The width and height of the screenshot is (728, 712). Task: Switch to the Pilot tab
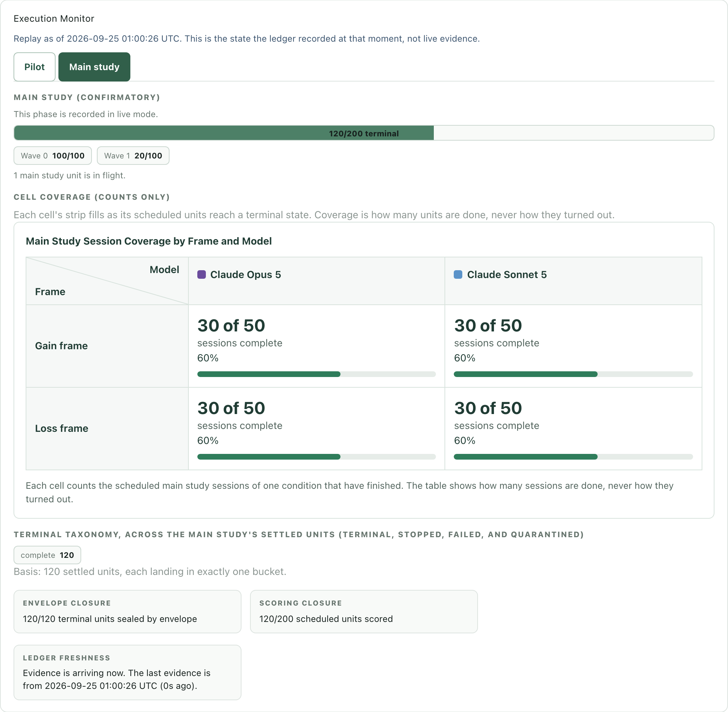click(x=35, y=67)
